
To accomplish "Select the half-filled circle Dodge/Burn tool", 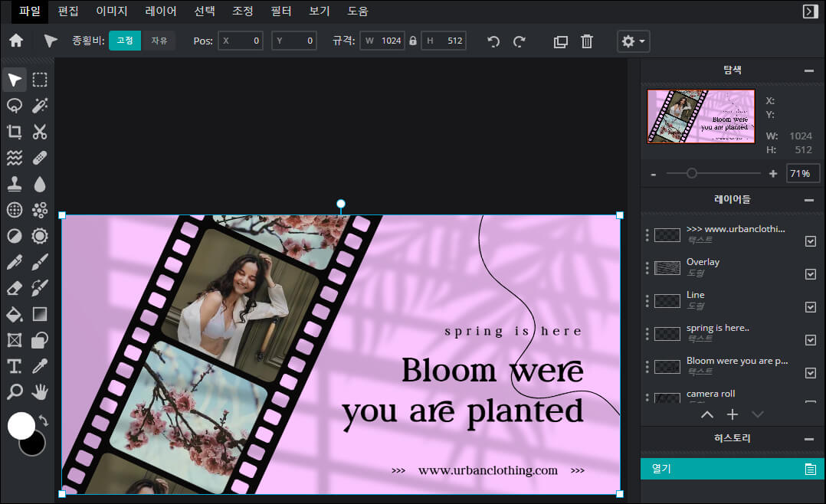I will click(15, 236).
